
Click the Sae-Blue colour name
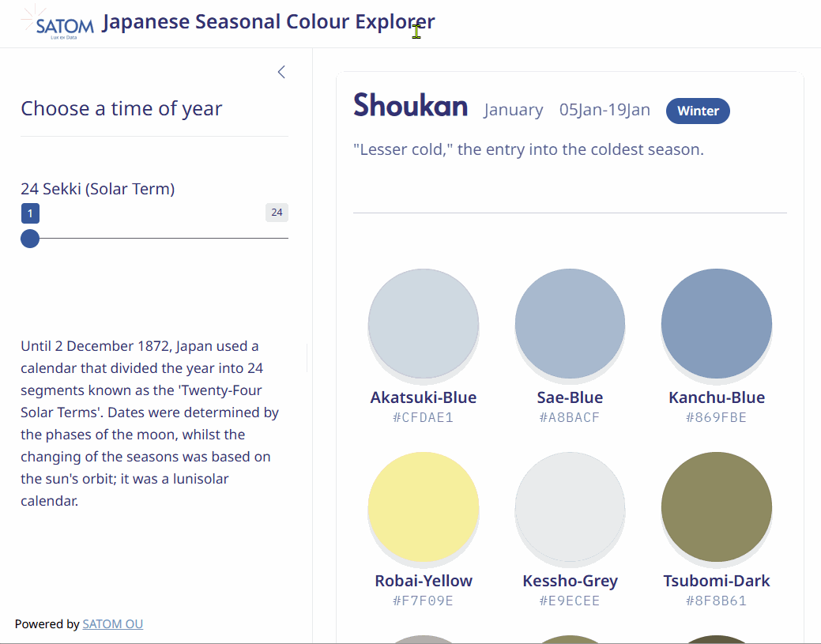(x=570, y=397)
